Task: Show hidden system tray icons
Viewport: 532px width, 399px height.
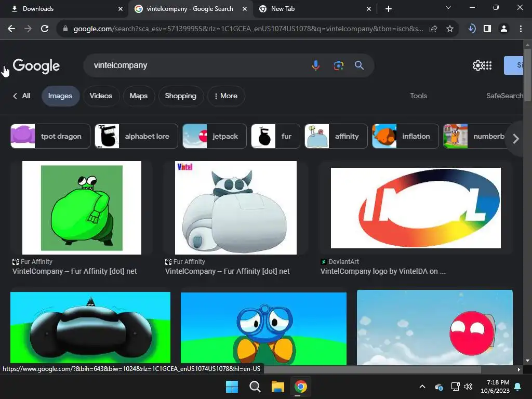Action: point(422,387)
